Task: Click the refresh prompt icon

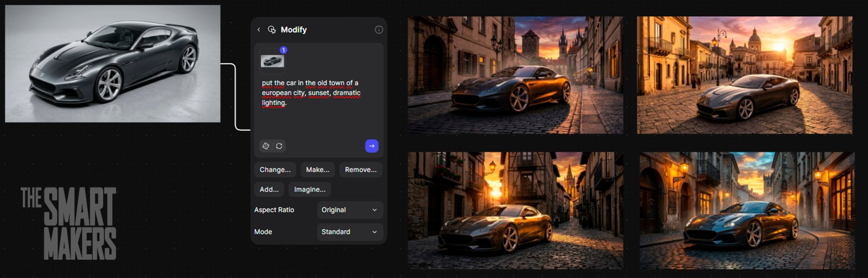Action: (279, 146)
